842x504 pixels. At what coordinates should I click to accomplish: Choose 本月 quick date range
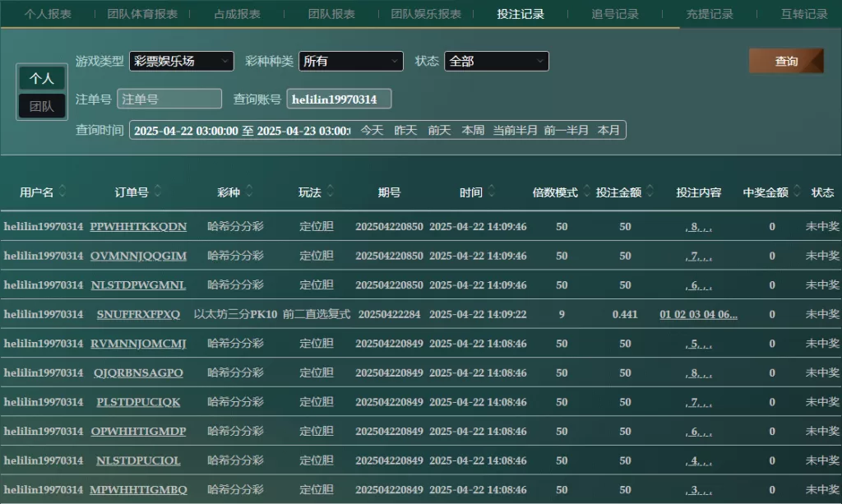click(608, 131)
